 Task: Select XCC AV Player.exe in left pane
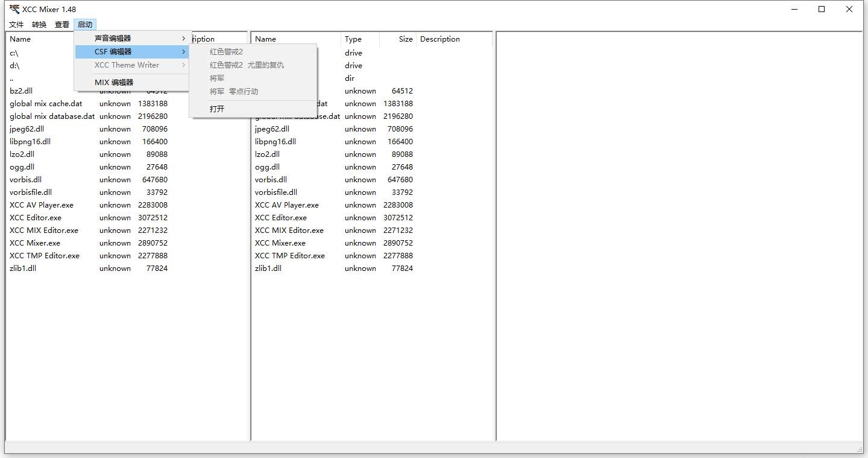(x=42, y=205)
